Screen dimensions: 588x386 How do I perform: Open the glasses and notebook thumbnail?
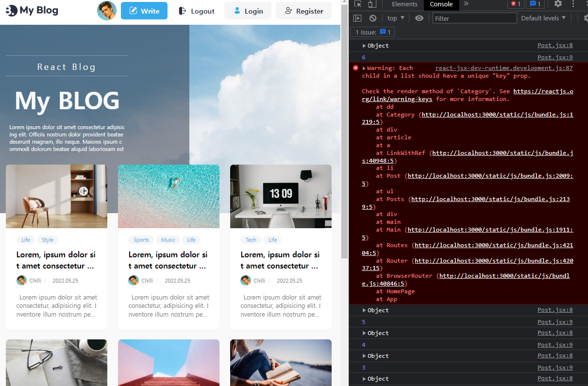coord(56,363)
